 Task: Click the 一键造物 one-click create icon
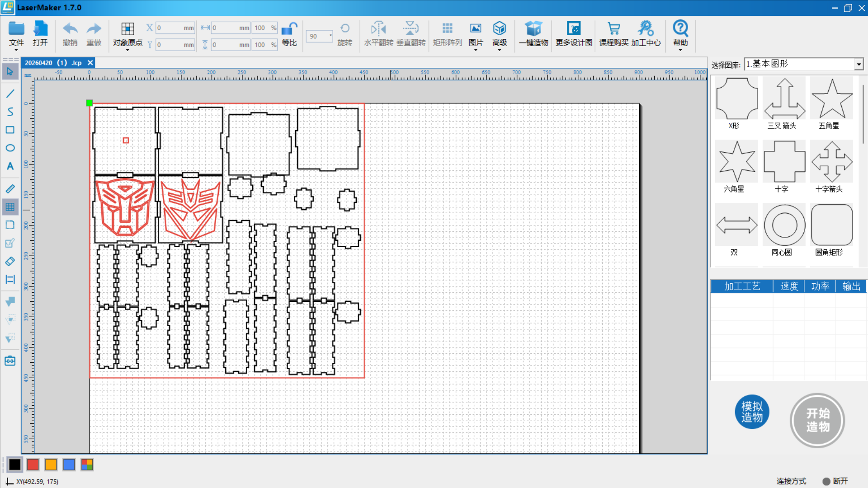tap(533, 28)
